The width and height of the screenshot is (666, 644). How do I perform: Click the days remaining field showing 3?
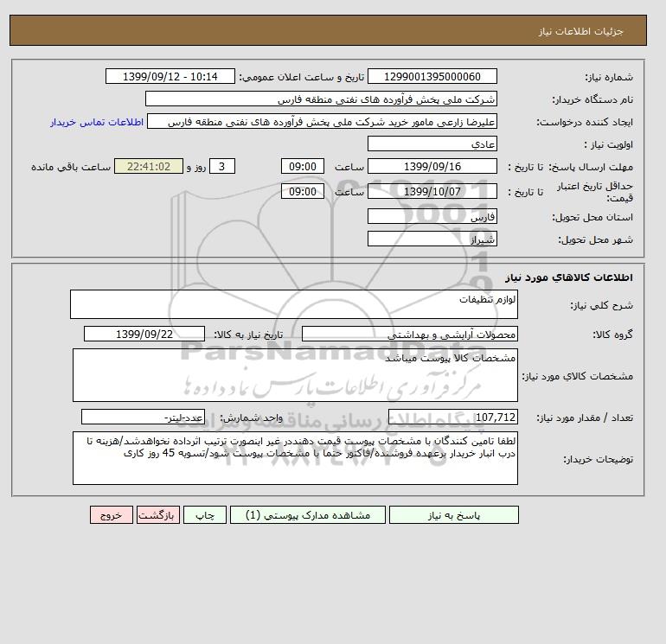click(x=222, y=167)
